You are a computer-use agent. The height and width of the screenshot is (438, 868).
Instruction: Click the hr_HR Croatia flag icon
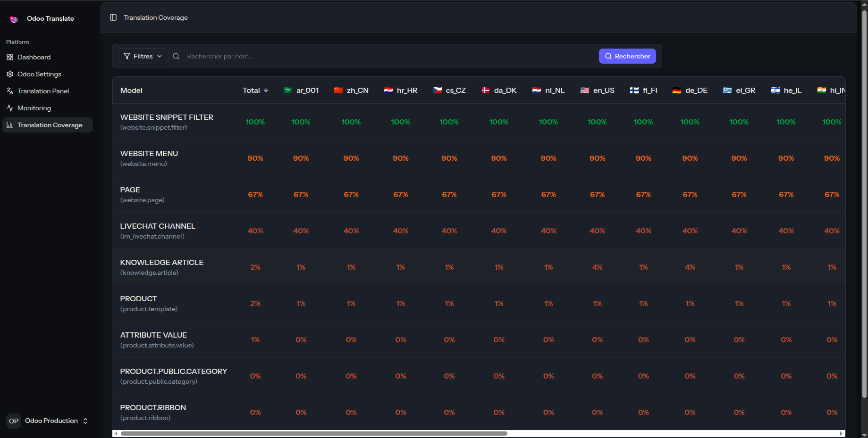[x=388, y=90]
